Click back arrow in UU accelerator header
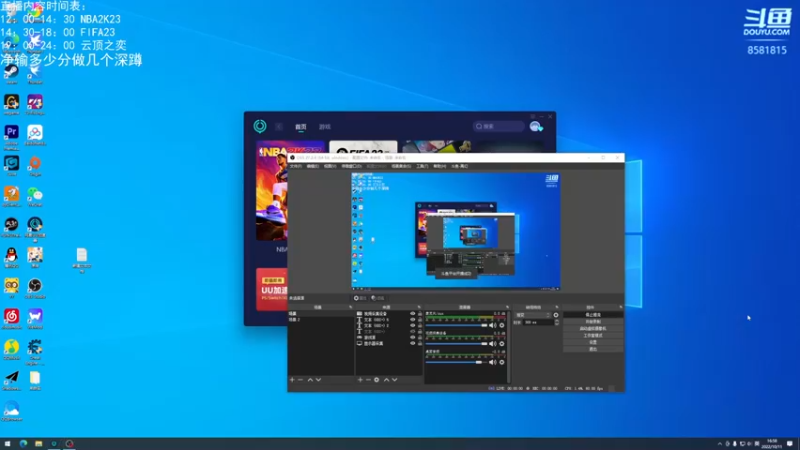 tap(279, 127)
